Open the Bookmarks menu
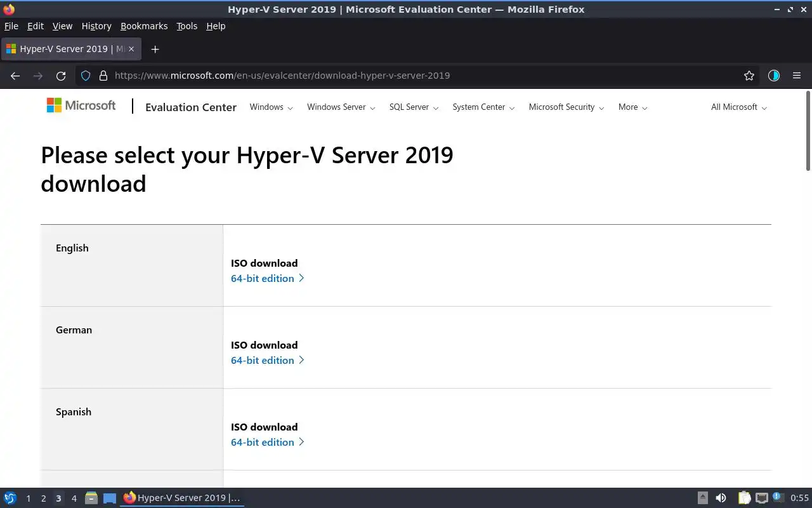Screen dimensions: 812x508 click(x=144, y=26)
